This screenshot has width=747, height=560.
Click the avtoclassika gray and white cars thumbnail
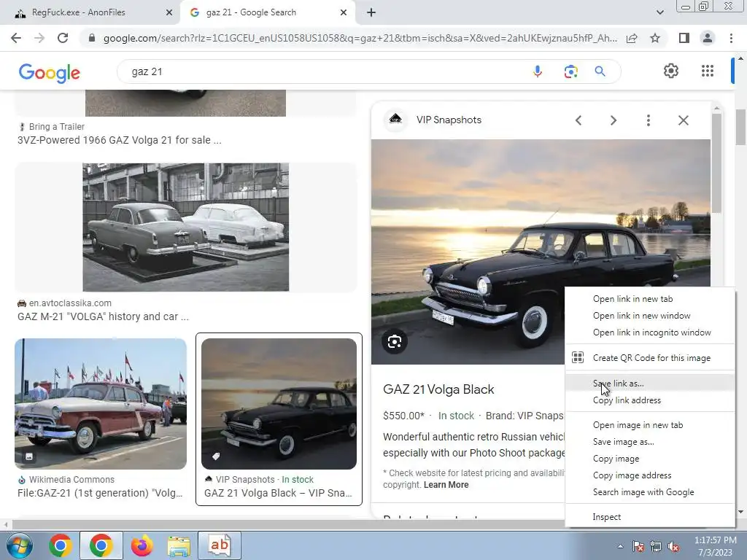pos(186,227)
